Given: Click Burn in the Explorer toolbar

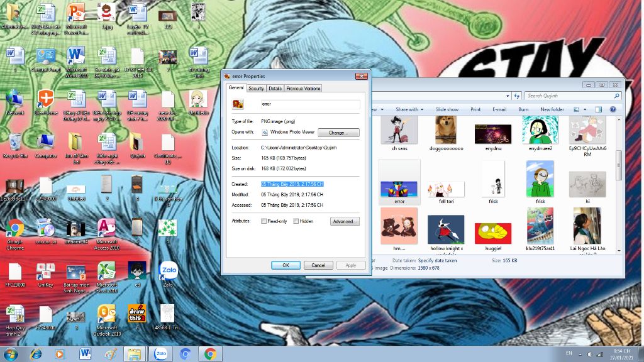Looking at the screenshot, I should click(523, 109).
